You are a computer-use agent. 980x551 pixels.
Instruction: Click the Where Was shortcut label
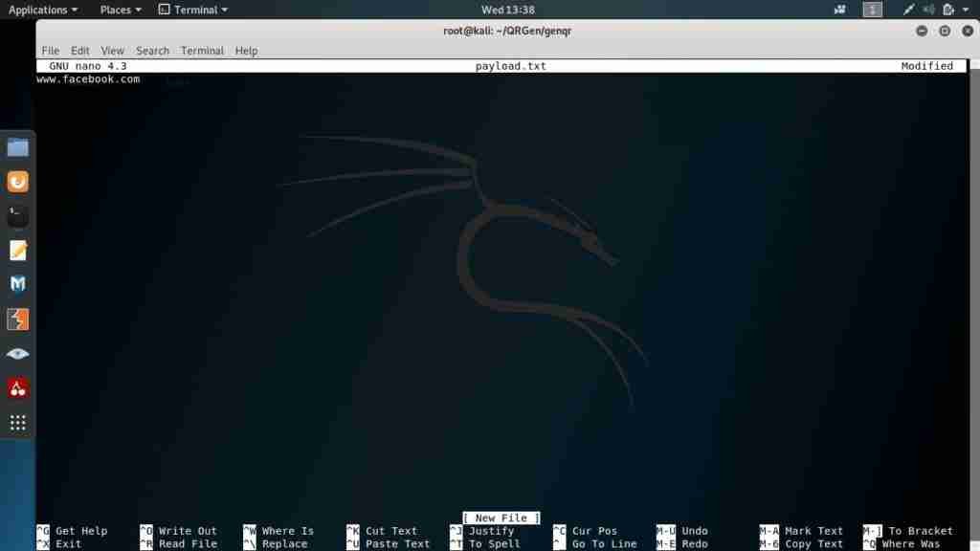point(911,543)
